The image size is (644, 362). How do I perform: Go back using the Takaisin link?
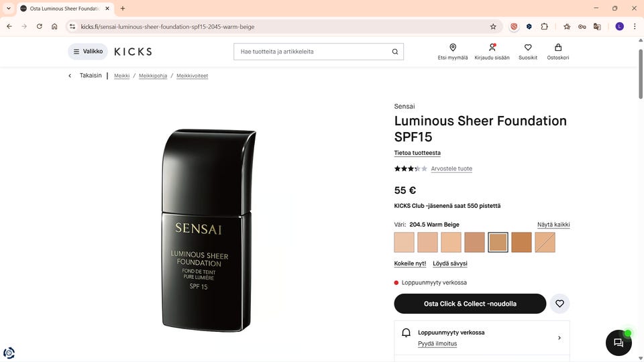click(90, 76)
